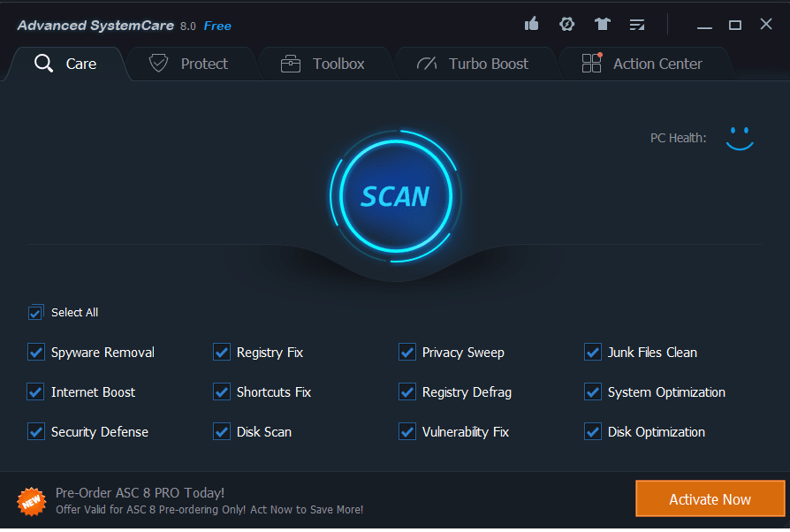Click the Toolbox briefcase icon

[x=291, y=64]
